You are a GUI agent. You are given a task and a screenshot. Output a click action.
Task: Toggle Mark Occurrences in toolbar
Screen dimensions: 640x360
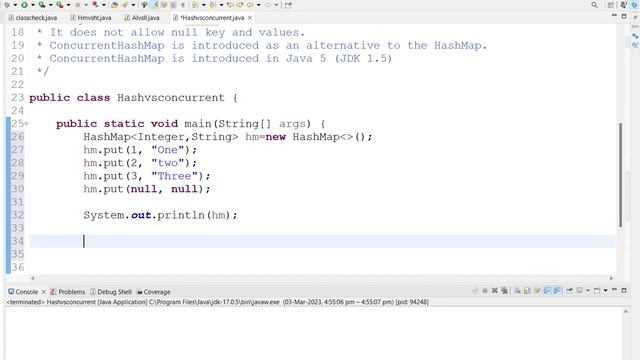pos(154,5)
